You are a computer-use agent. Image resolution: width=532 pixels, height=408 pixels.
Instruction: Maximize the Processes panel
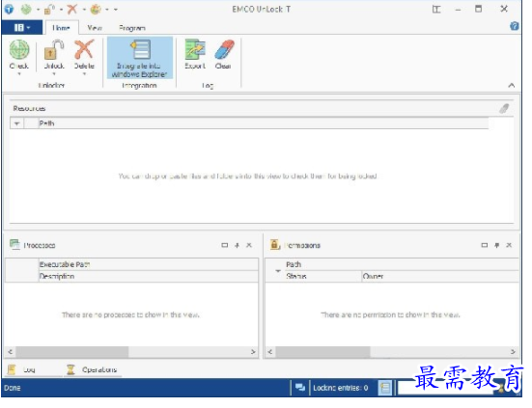pyautogui.click(x=225, y=245)
